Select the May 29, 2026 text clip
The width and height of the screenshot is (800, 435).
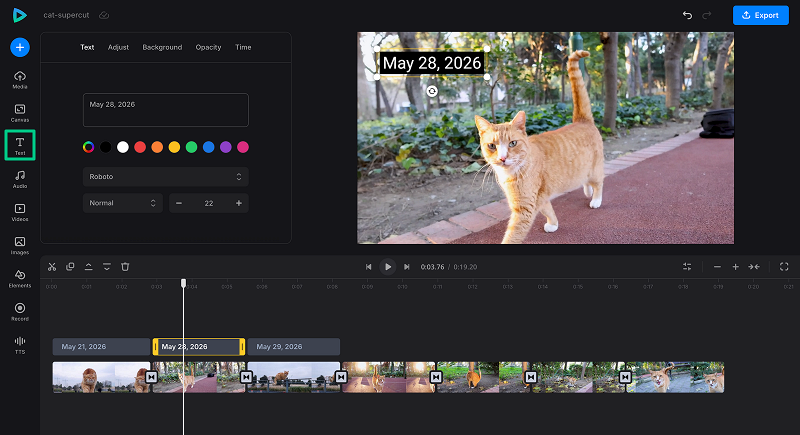(x=294, y=347)
